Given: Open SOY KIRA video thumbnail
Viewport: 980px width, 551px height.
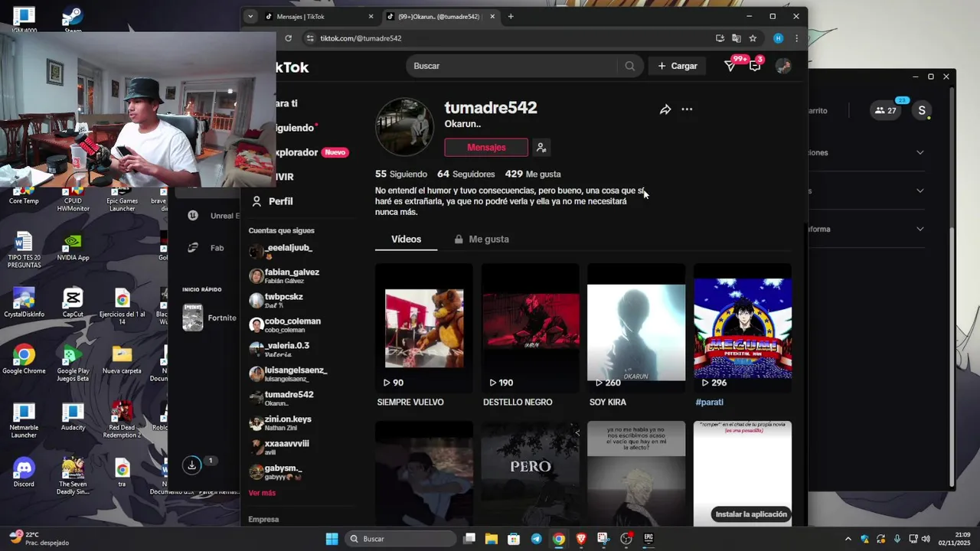Looking at the screenshot, I should tap(636, 328).
